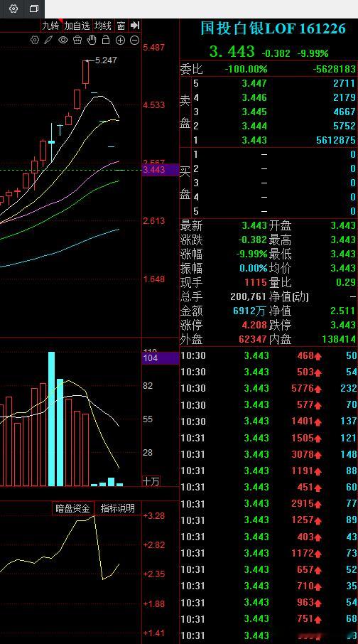Click the 2.613 price axis label
The height and width of the screenshot is (644, 358).
click(x=154, y=221)
